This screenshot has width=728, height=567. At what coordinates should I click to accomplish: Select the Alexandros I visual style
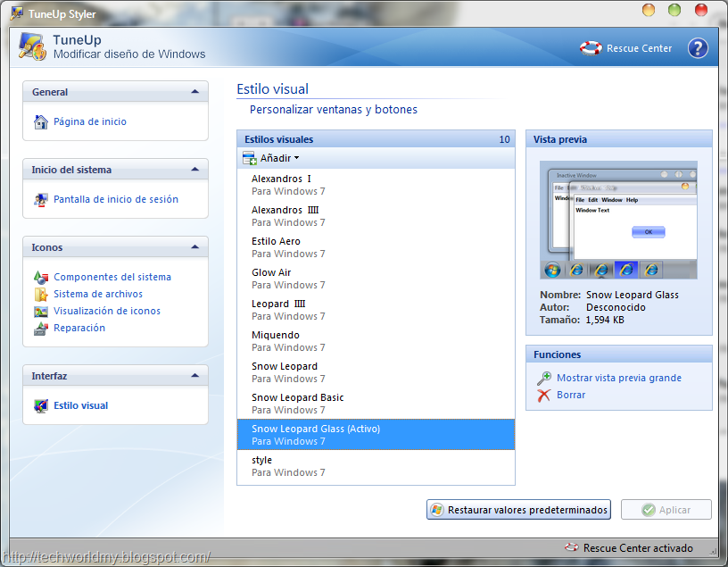coord(376,185)
